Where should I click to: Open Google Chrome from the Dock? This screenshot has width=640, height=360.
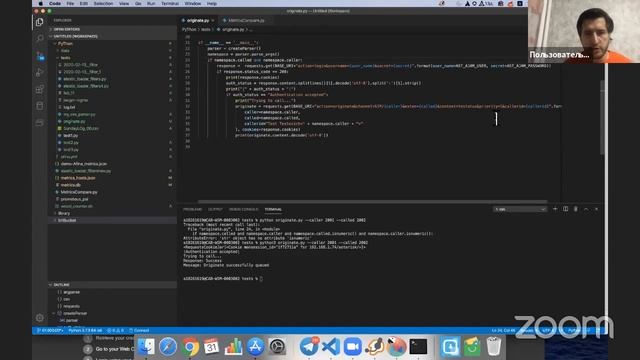pos(190,347)
